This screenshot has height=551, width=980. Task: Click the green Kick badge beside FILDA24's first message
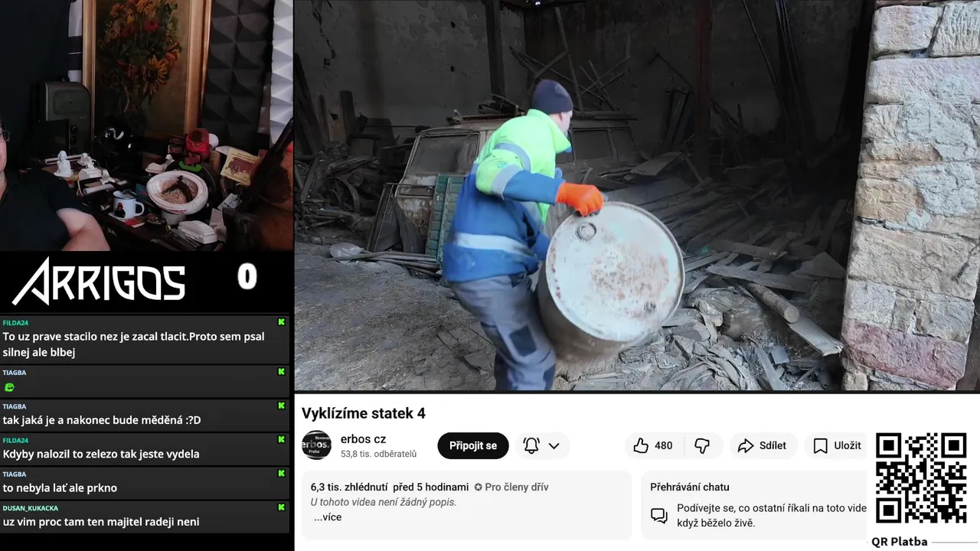[281, 322]
